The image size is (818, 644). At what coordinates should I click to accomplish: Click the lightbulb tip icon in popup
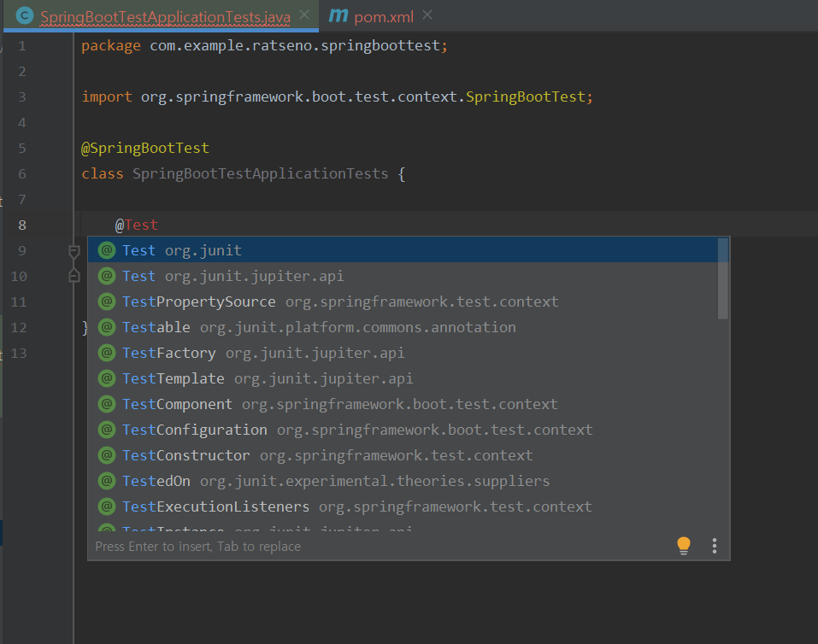684,546
